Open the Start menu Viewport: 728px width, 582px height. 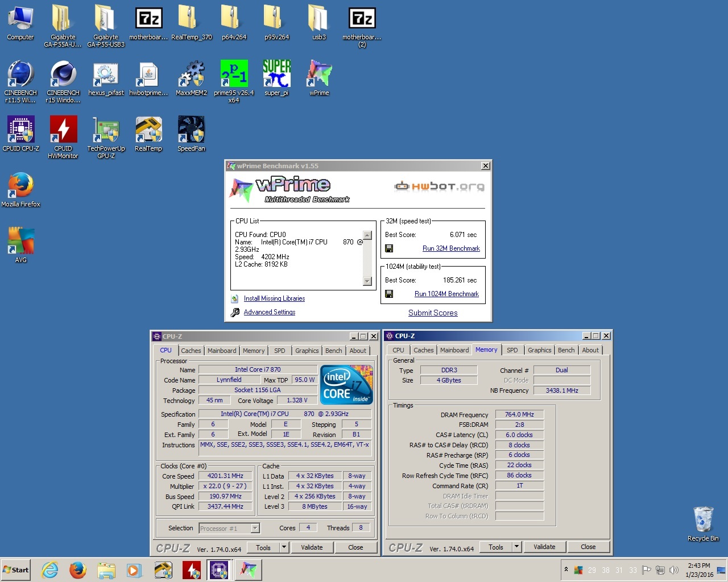coord(16,570)
